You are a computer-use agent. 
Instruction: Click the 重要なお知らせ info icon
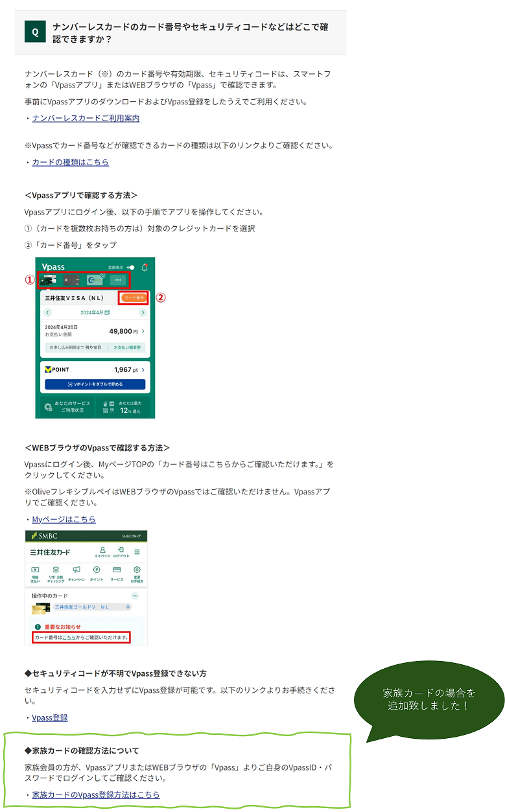click(x=38, y=627)
